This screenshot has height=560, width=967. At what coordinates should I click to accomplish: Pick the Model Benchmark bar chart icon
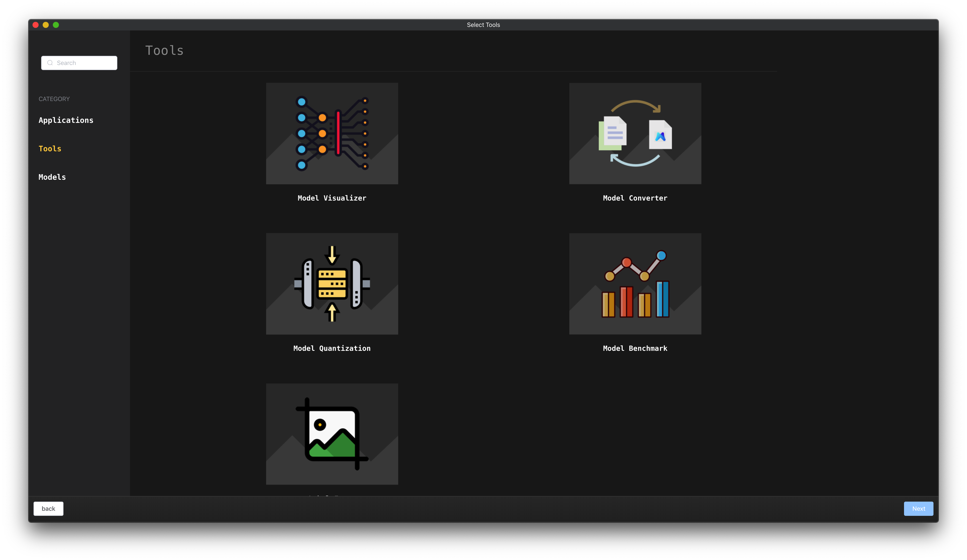635,284
